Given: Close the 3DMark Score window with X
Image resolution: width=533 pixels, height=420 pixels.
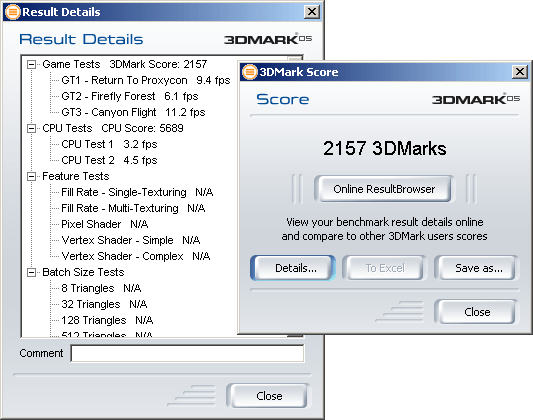Looking at the screenshot, I should 520,72.
